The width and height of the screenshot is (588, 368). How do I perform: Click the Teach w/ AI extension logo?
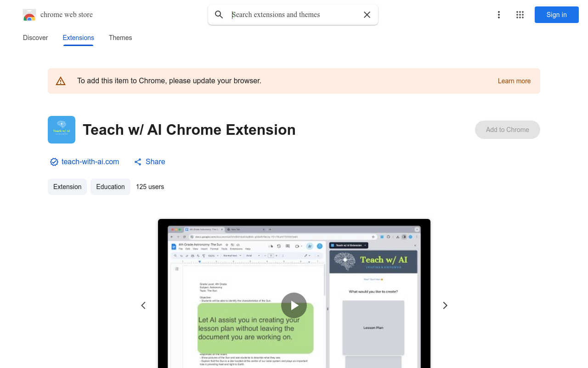coord(62,130)
